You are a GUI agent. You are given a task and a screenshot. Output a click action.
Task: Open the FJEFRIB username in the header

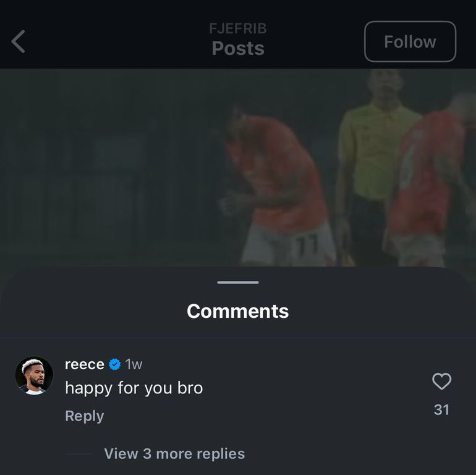pos(238,28)
